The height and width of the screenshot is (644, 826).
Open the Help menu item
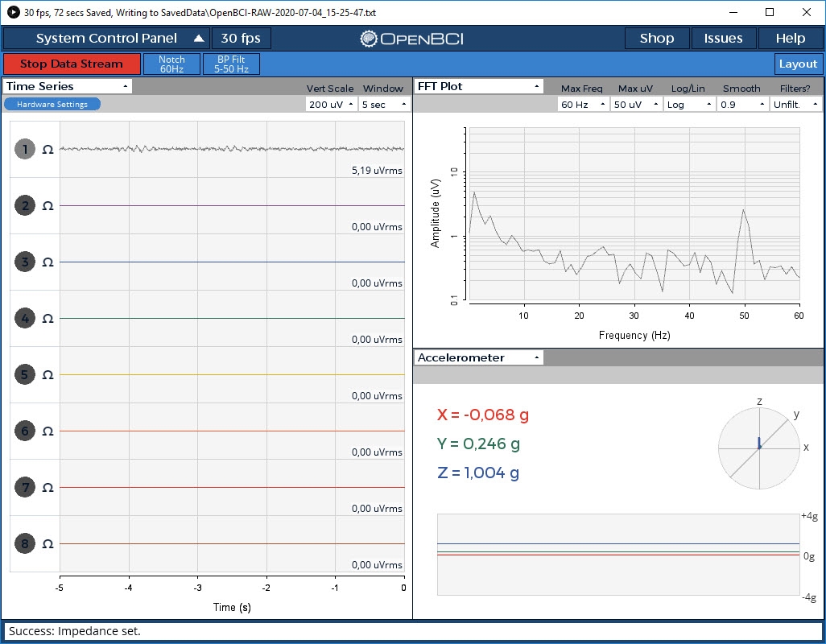pyautogui.click(x=790, y=39)
